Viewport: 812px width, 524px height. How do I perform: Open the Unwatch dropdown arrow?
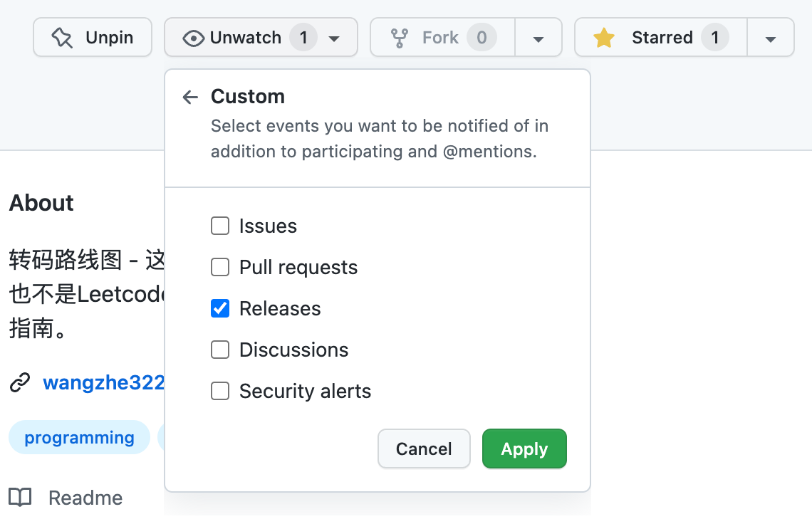pos(334,38)
